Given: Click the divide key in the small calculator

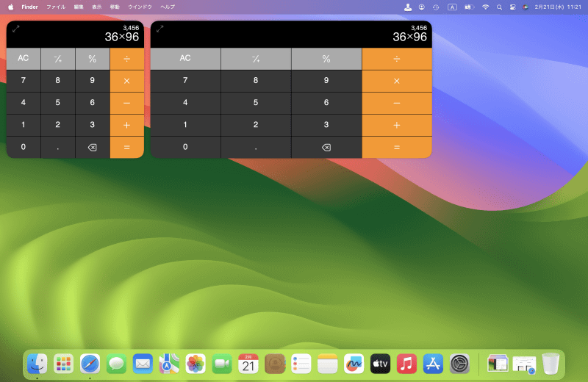Looking at the screenshot, I should (x=126, y=59).
